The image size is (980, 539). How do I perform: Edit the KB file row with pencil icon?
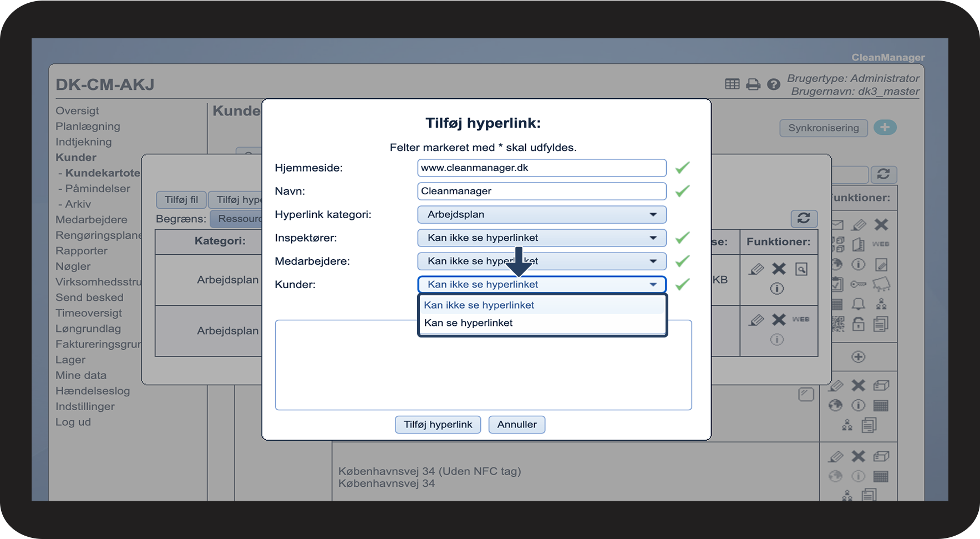pyautogui.click(x=756, y=269)
